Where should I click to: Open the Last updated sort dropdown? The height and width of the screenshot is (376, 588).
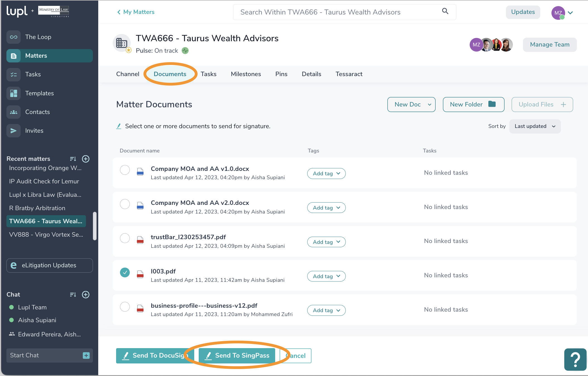coord(535,126)
